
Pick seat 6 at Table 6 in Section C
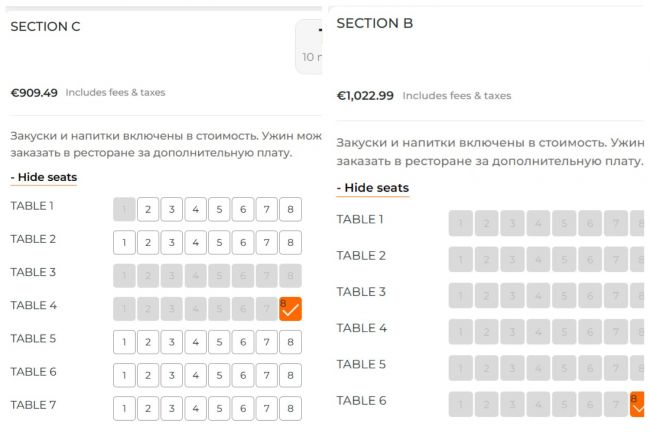(x=243, y=375)
